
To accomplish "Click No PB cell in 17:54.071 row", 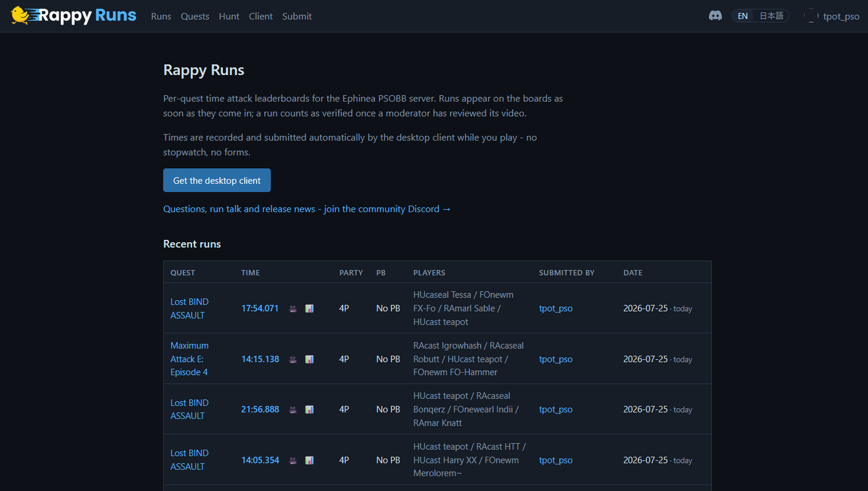I will point(388,309).
